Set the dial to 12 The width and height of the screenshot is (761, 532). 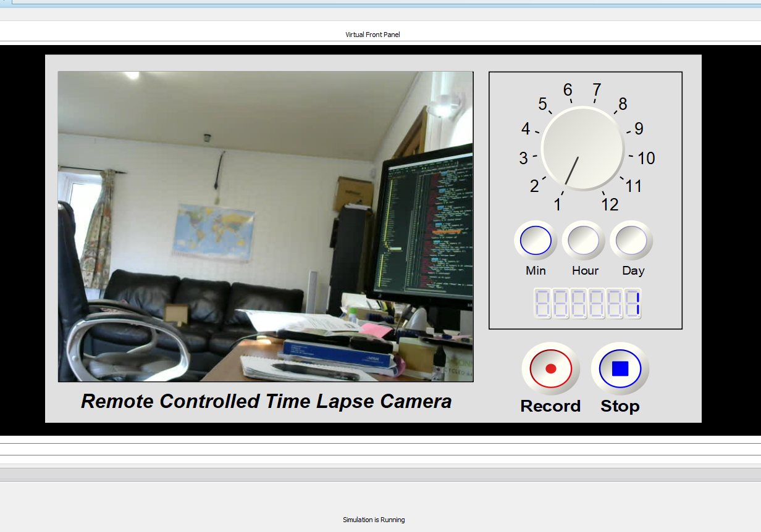point(610,205)
